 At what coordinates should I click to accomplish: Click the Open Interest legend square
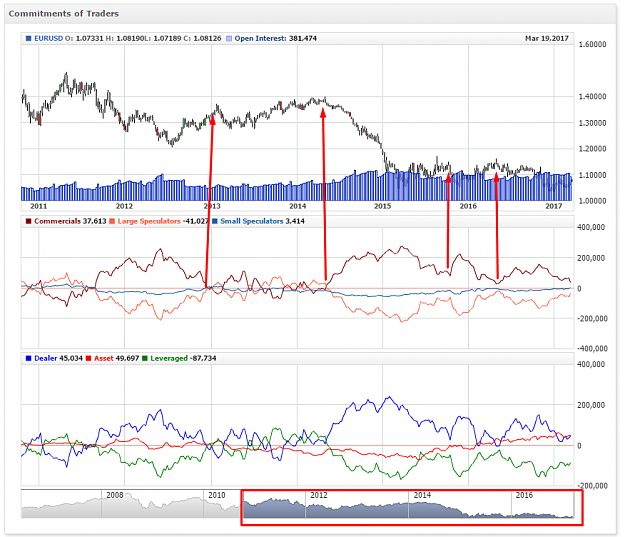229,39
